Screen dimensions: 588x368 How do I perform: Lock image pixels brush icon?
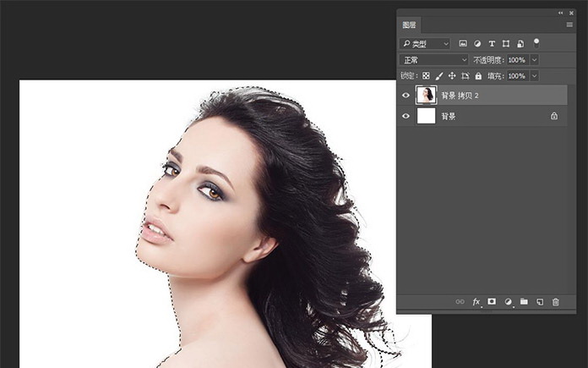pos(439,76)
